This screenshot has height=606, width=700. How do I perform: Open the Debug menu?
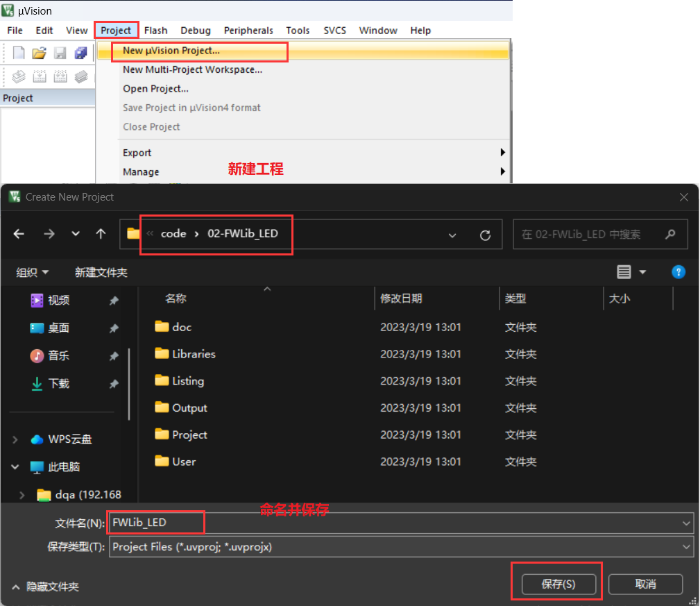(196, 31)
